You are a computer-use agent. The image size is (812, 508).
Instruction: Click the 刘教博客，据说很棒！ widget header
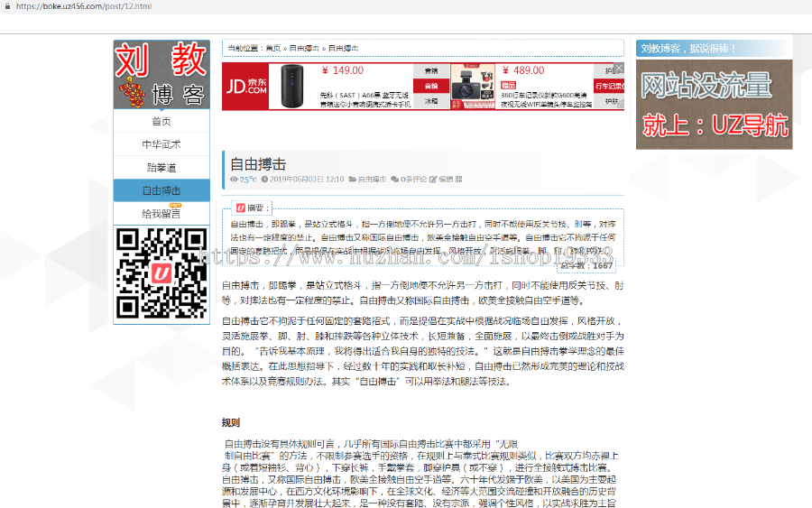click(711, 49)
